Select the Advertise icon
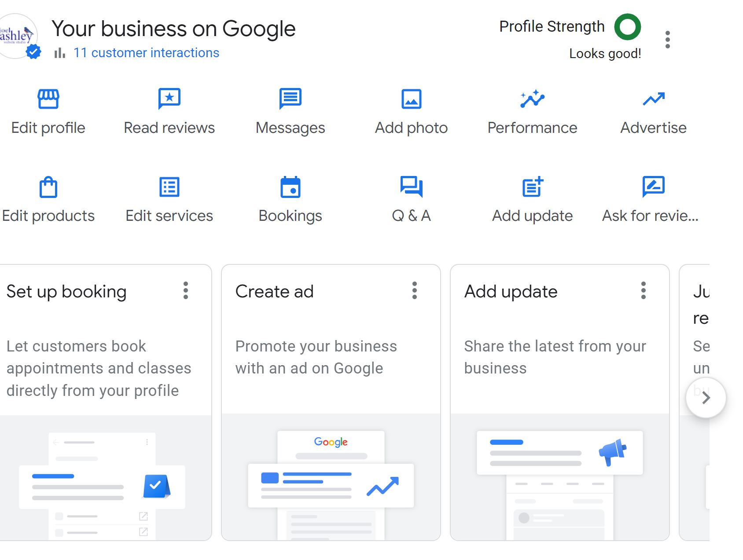Image resolution: width=743 pixels, height=560 pixels. coord(653,98)
